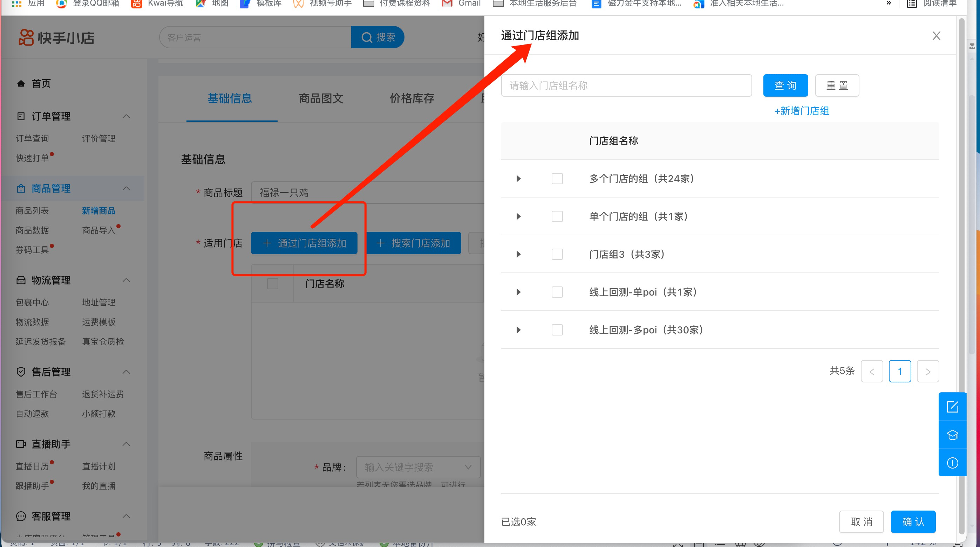Expand the 线上回测-多poi row
This screenshot has width=980, height=547.
518,330
